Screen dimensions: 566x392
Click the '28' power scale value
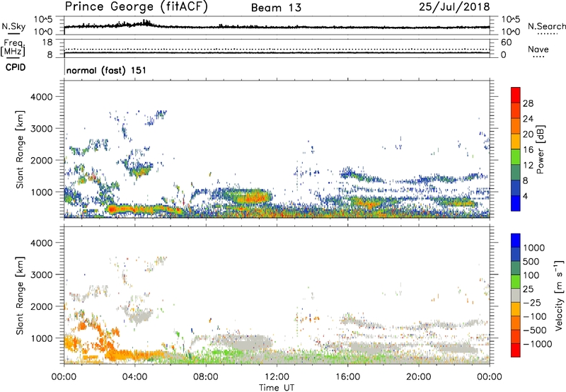(528, 103)
